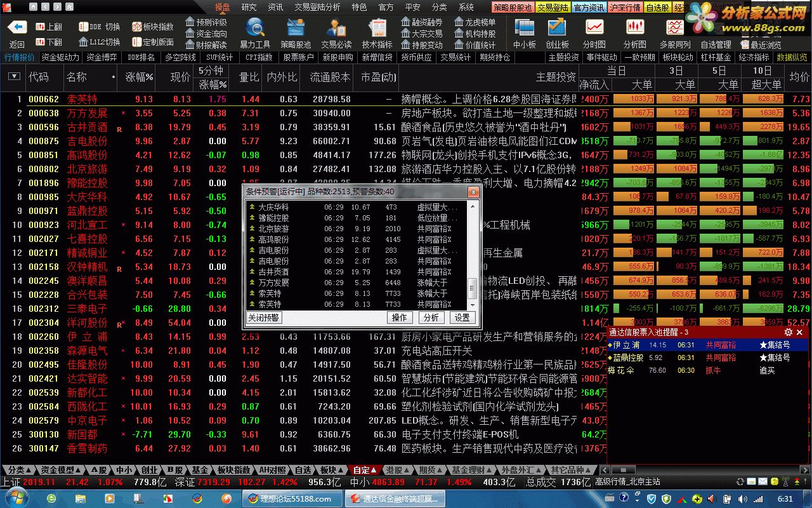Click the 创业板 chart icon
Viewport: 812px width, 508px height.
557,28
